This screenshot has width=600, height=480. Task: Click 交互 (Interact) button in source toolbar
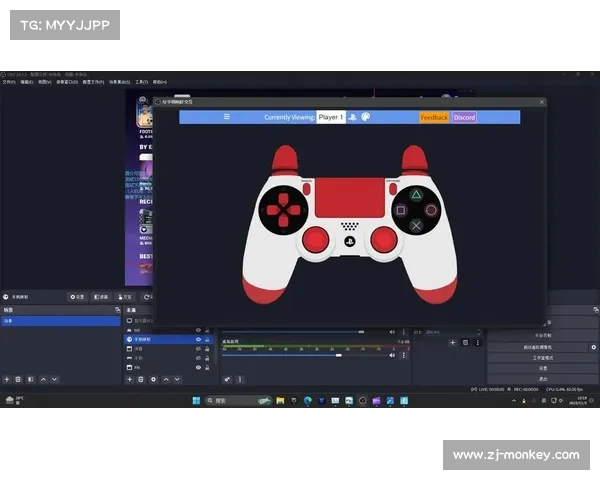(x=125, y=297)
